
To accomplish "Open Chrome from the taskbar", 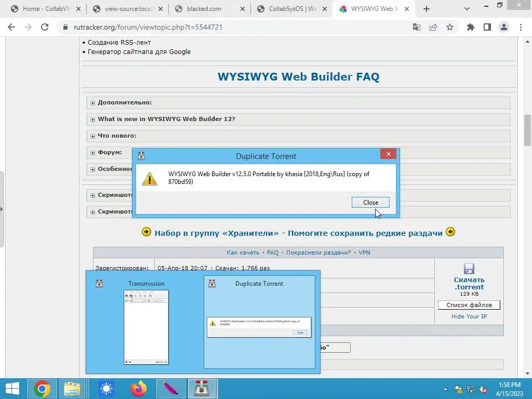I will [42, 389].
